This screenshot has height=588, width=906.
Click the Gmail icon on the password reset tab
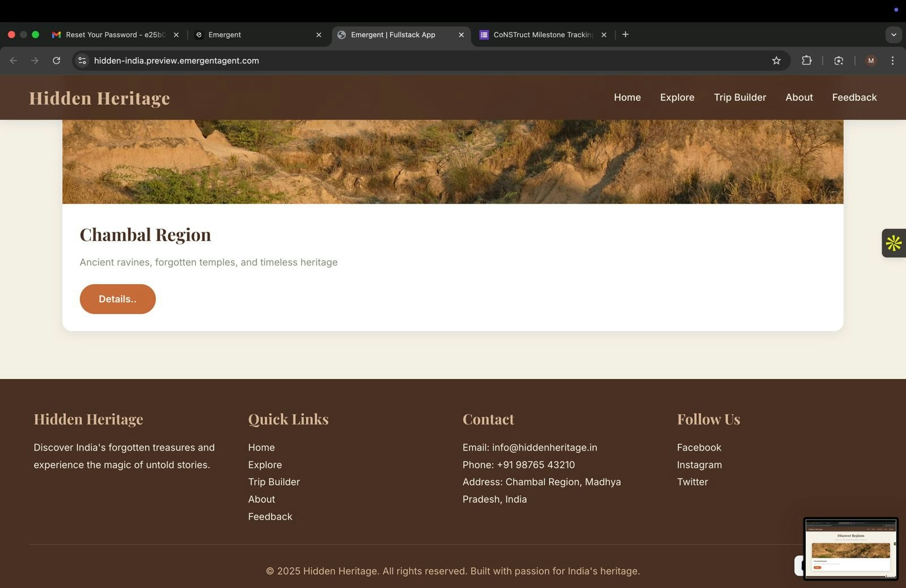click(x=56, y=35)
